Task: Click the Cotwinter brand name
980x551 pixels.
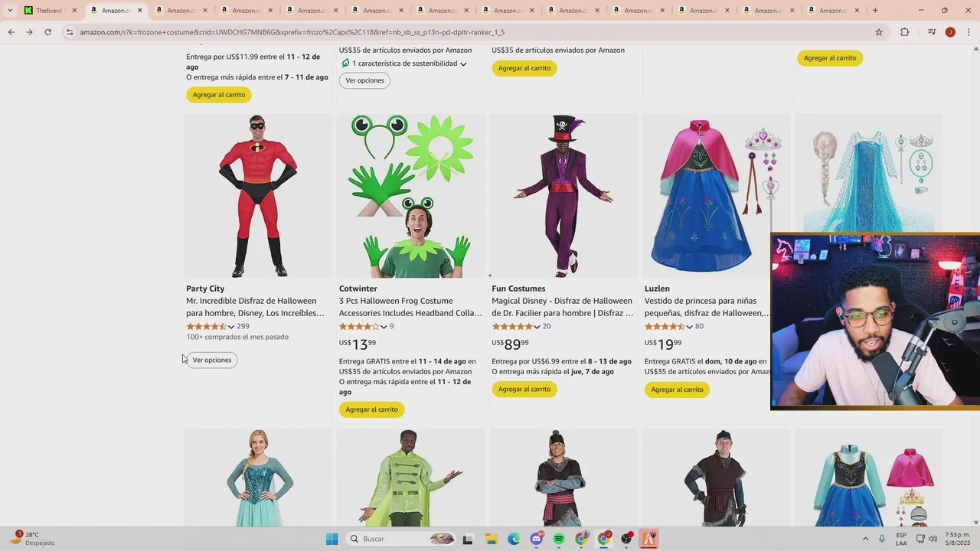Action: pyautogui.click(x=358, y=289)
